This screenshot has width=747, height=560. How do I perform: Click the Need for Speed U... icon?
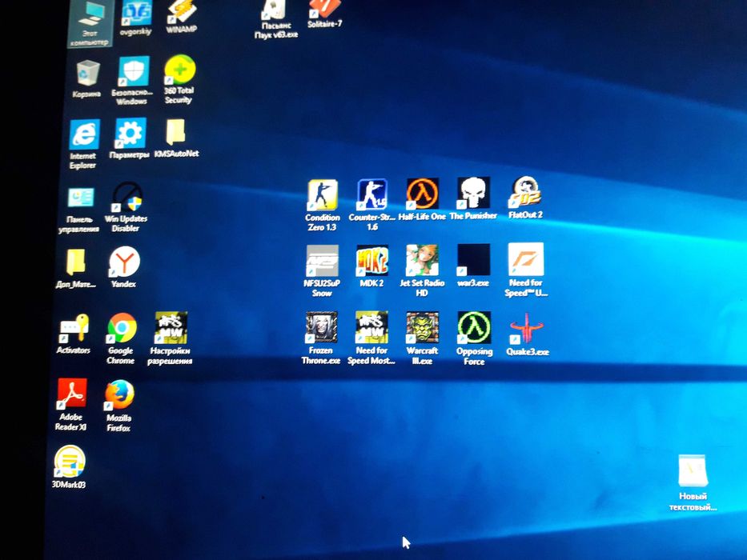pos(525,259)
